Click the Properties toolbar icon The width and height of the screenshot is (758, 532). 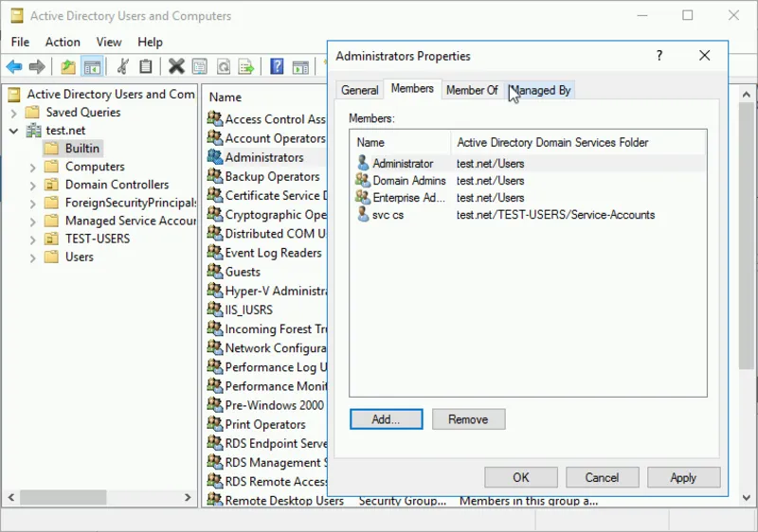pyautogui.click(x=200, y=66)
